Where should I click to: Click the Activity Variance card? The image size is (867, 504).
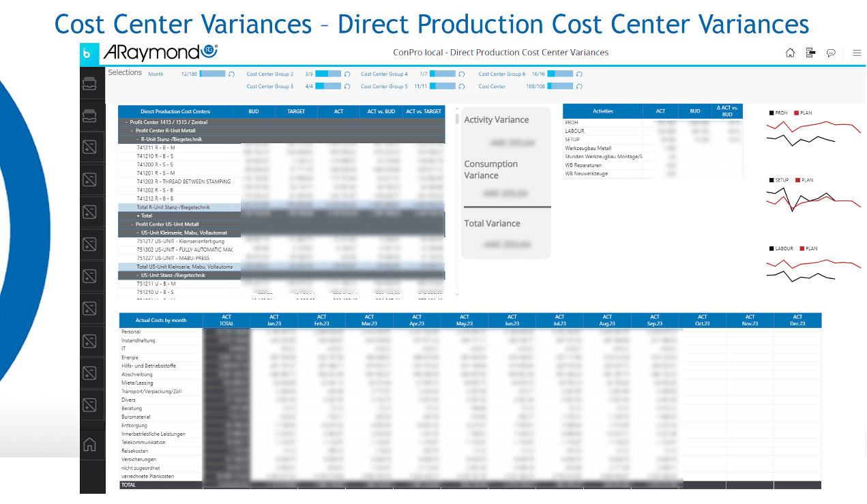tap(505, 132)
